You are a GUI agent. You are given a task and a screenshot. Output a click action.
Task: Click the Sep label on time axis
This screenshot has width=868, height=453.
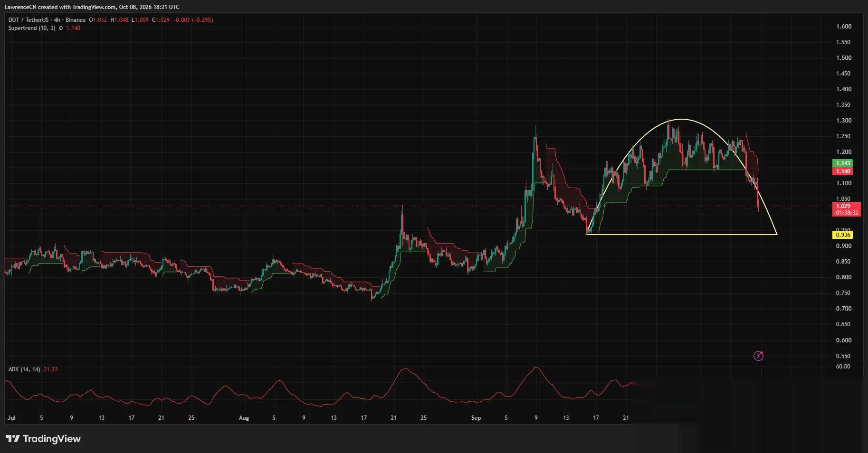tap(476, 418)
